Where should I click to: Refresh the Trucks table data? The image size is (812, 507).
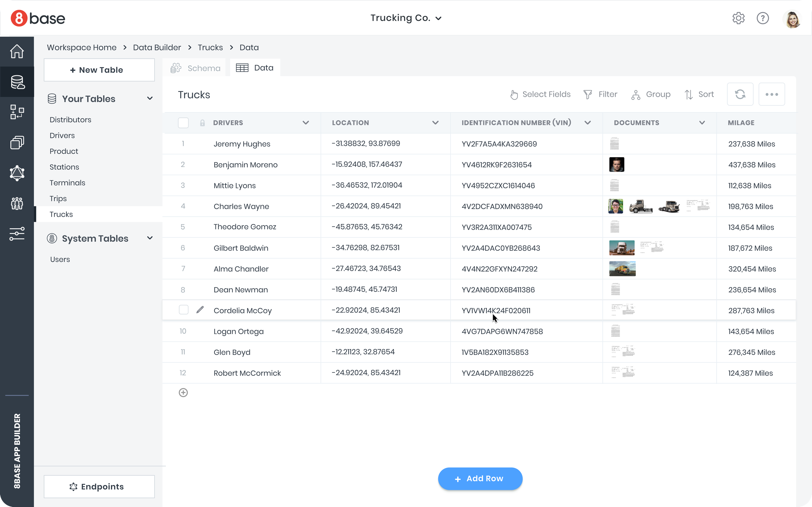740,94
